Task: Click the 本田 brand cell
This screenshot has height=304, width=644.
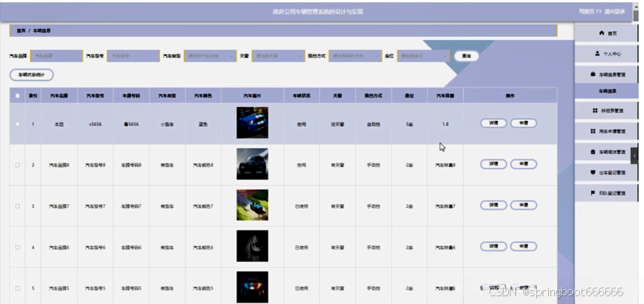Action: tap(59, 124)
